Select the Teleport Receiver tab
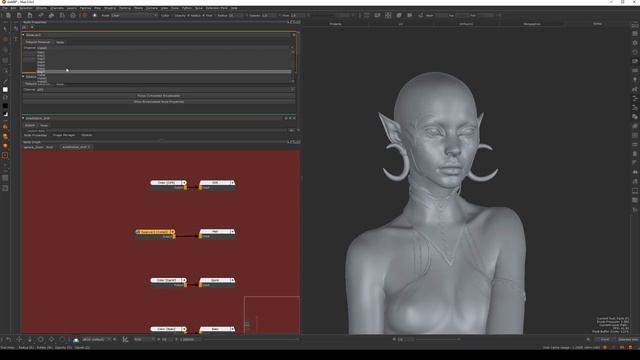Screen dimensions: 640x360 [38, 42]
